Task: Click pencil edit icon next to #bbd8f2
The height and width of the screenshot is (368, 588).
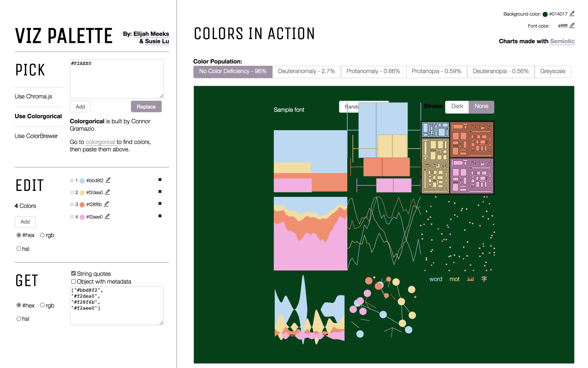Action: [x=108, y=180]
